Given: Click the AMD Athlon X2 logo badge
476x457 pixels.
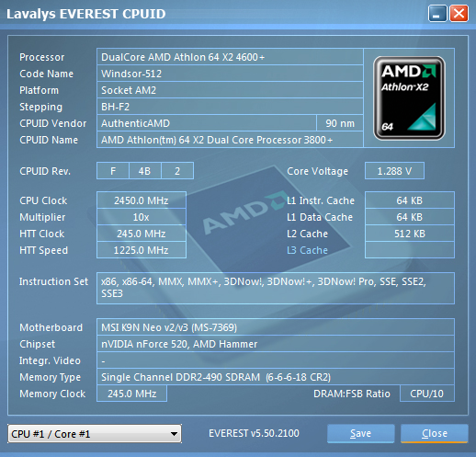Looking at the screenshot, I should coord(409,98).
